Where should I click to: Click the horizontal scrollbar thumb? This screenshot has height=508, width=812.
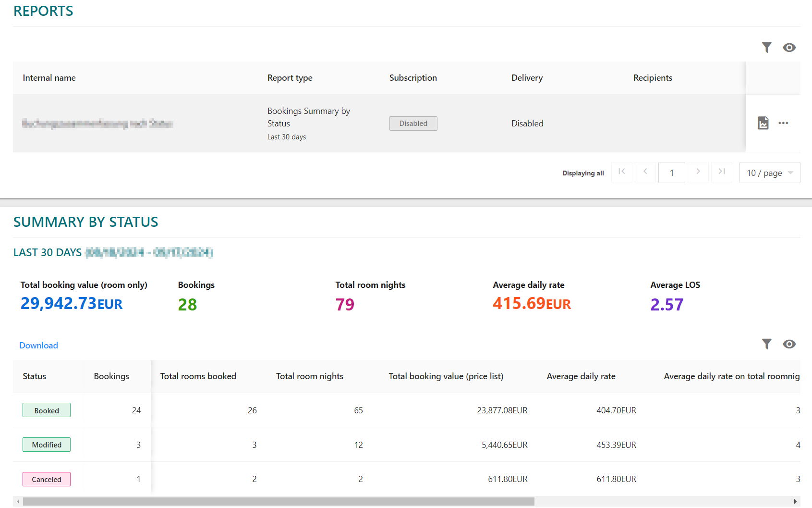[x=279, y=502]
